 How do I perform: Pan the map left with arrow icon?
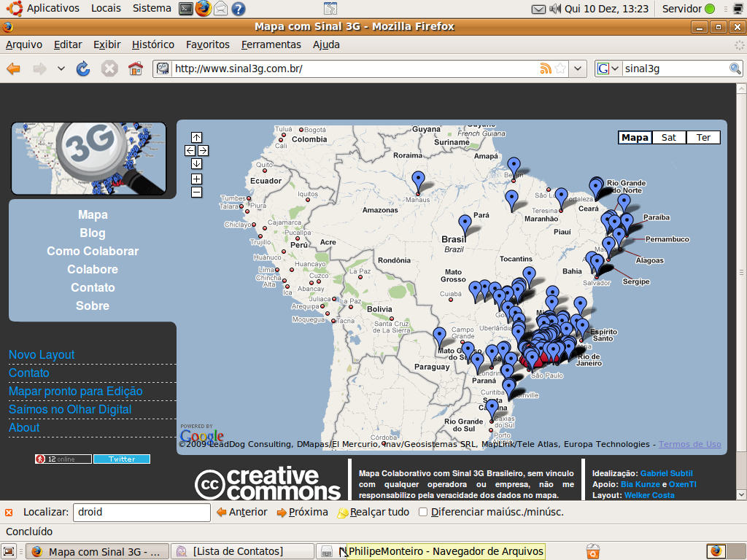click(190, 151)
